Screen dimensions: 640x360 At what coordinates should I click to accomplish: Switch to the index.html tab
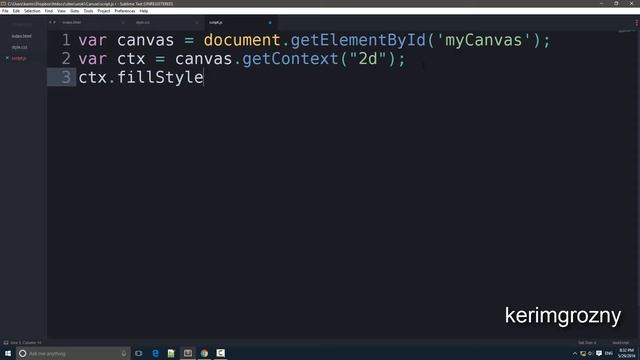(x=71, y=22)
